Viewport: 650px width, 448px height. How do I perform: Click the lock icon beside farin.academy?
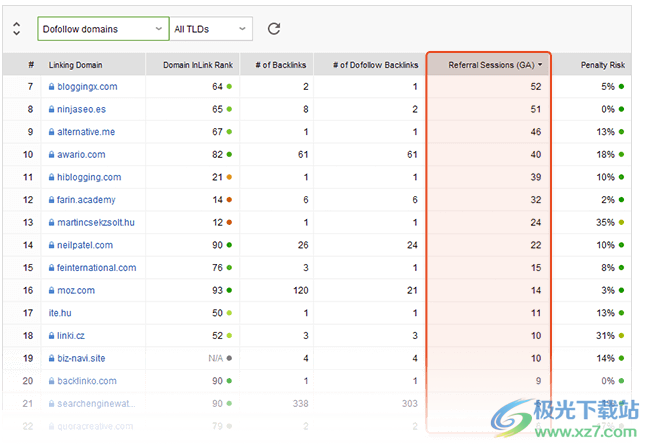coord(51,200)
